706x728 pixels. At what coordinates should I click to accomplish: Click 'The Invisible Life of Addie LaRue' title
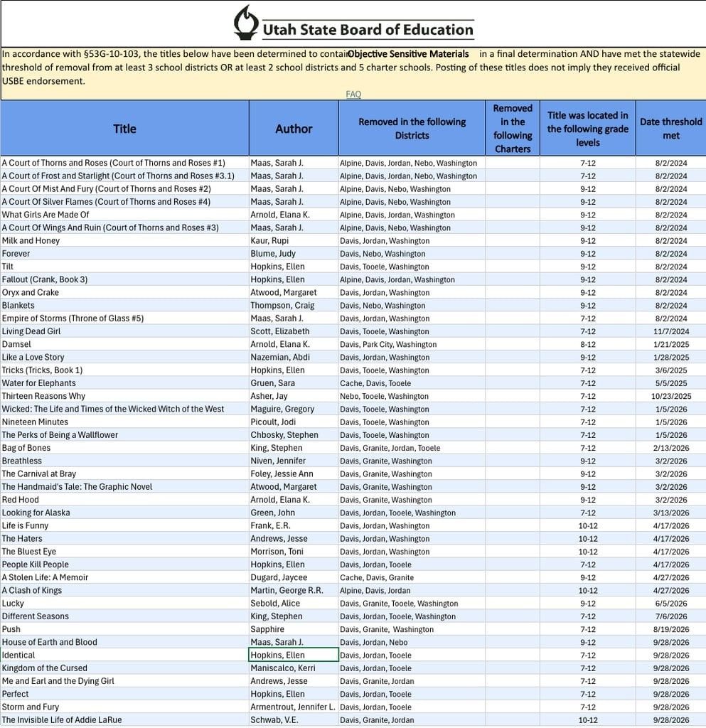tap(124, 721)
